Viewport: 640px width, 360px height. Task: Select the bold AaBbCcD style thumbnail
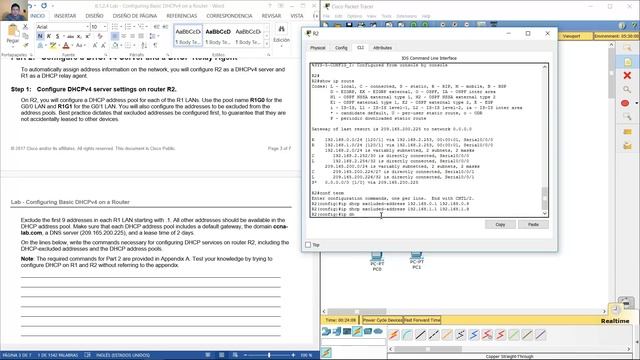tap(218, 36)
